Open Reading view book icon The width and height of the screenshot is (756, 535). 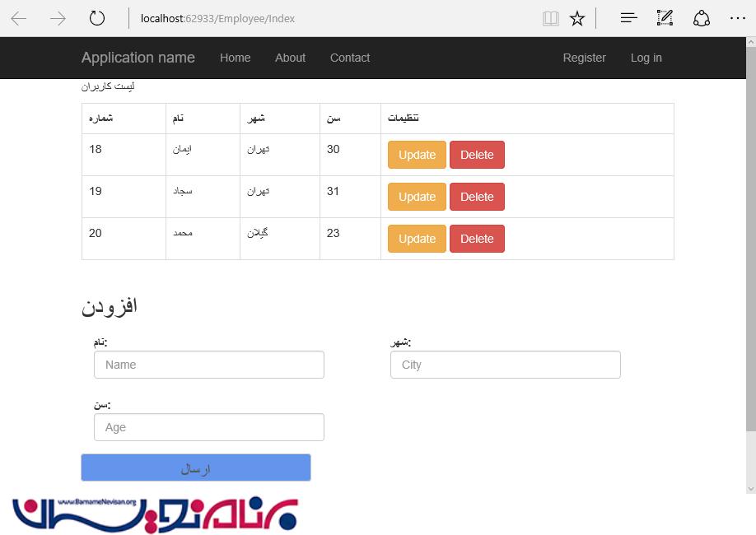[x=550, y=18]
